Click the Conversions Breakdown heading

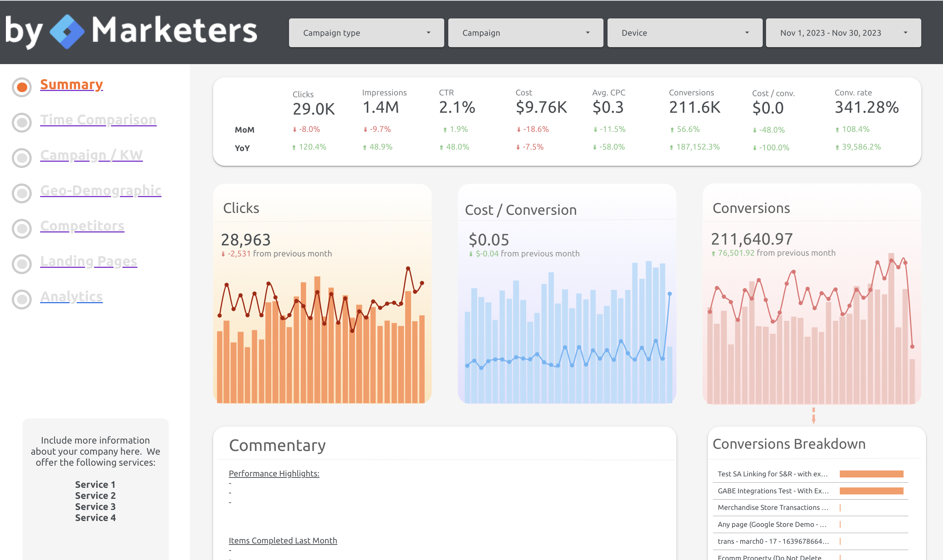pos(789,444)
